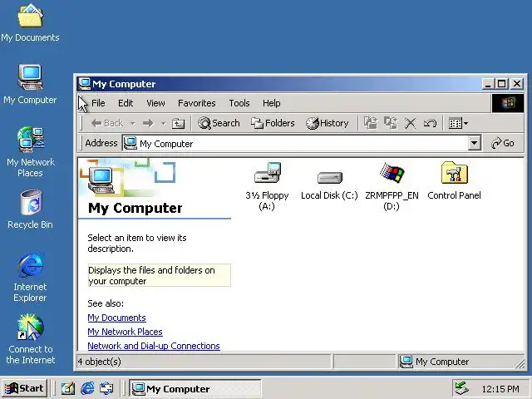Select the Internet Explorer desktop icon
Screen dimensions: 532x399
[x=30, y=277]
